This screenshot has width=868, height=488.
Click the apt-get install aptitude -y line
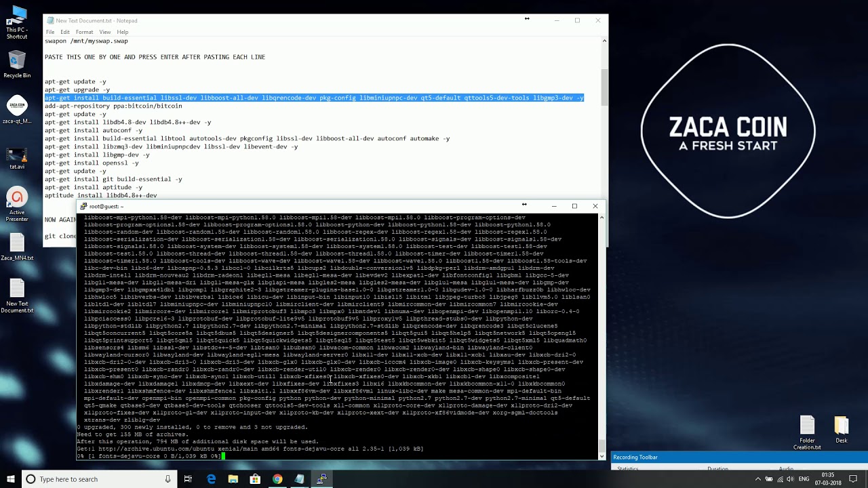pyautogui.click(x=94, y=187)
